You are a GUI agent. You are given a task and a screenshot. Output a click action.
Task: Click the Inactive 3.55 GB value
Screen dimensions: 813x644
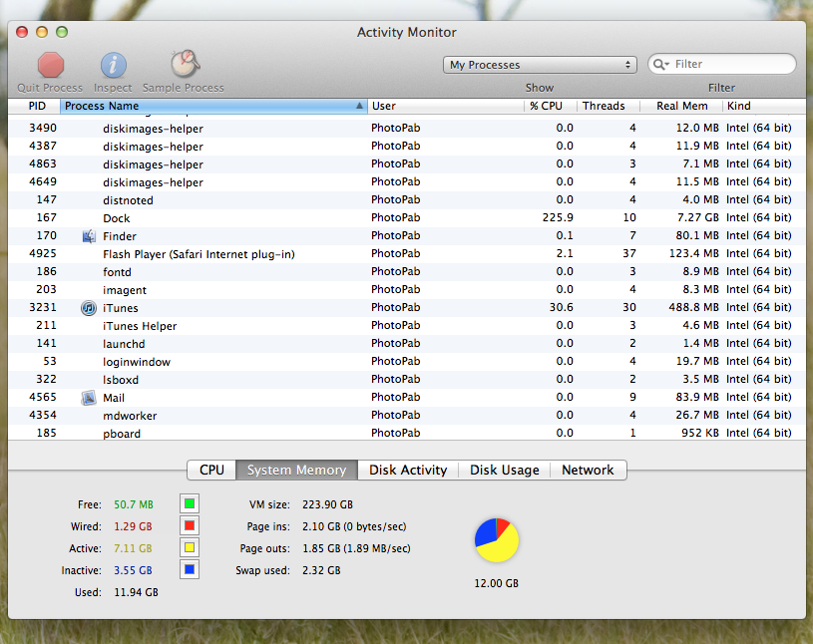[x=134, y=570]
